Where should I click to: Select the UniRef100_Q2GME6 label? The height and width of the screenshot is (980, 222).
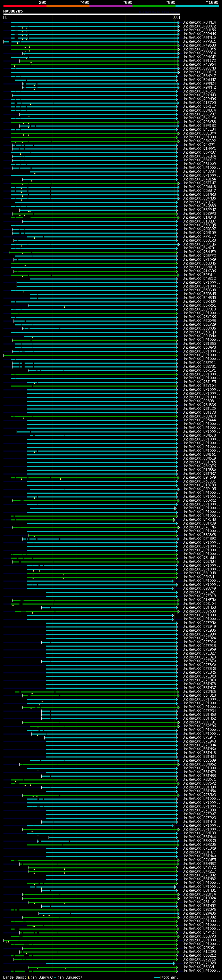[x=199, y=691]
